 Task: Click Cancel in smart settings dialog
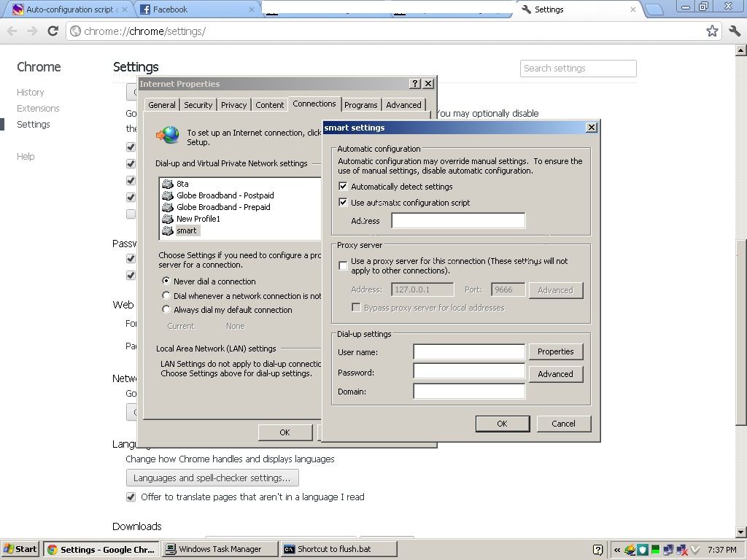tap(564, 424)
